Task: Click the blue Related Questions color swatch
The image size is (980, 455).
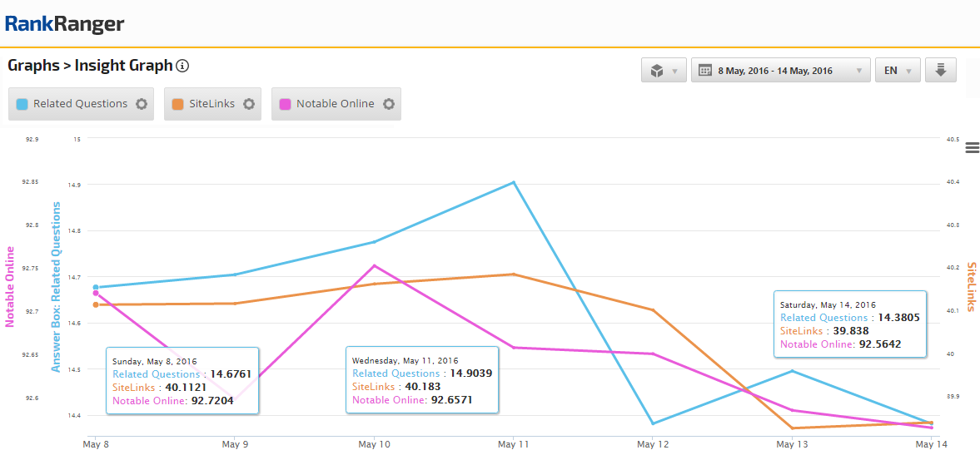Action: pos(22,105)
